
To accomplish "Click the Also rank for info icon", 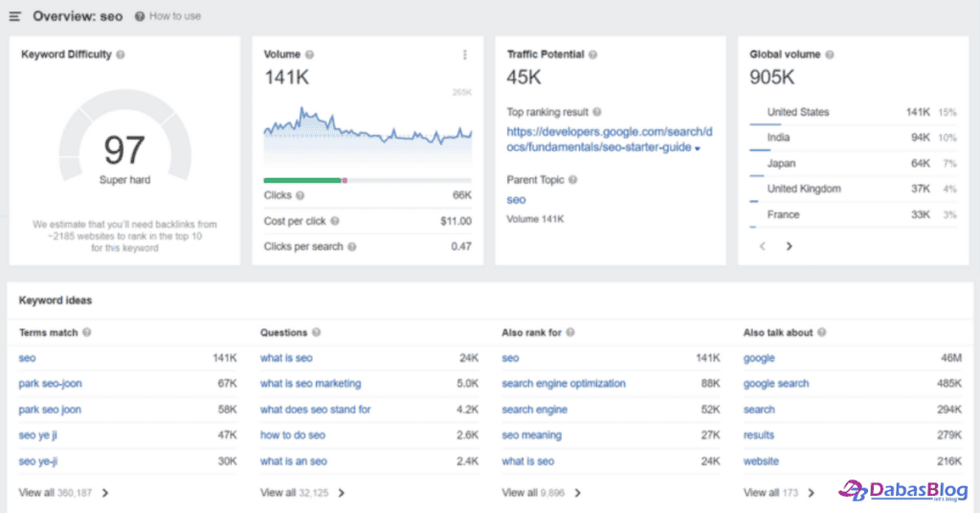I will click(x=570, y=332).
